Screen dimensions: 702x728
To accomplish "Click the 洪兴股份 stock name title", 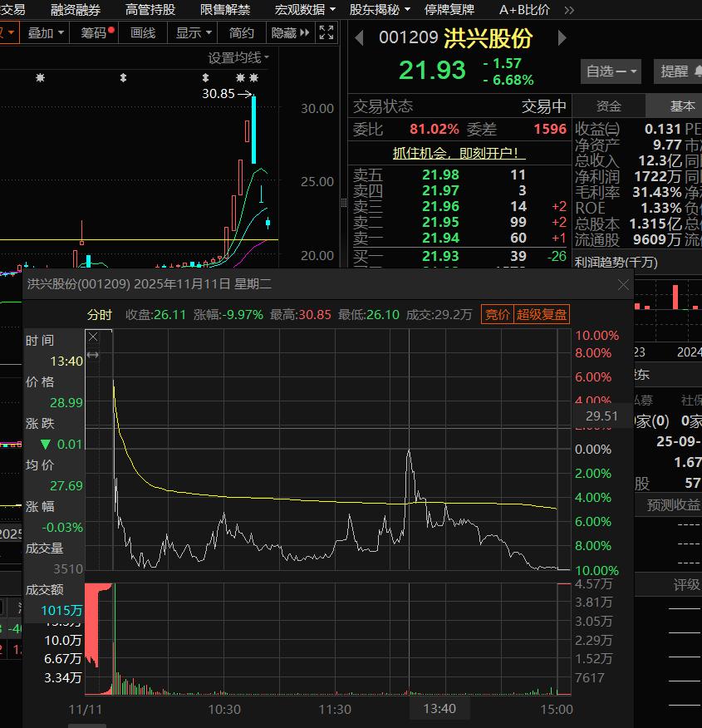I will coord(488,38).
